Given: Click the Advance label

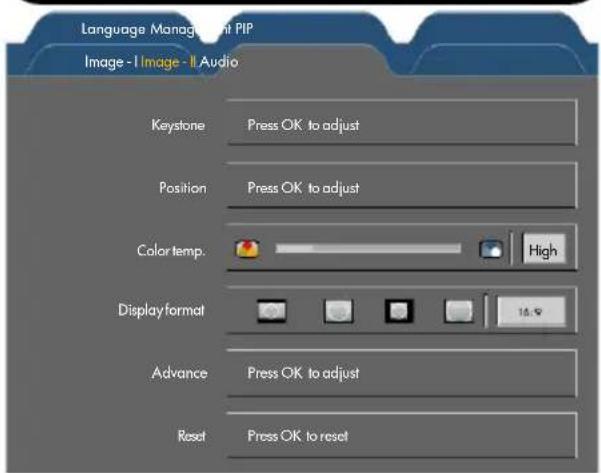Looking at the screenshot, I should click(x=179, y=373).
